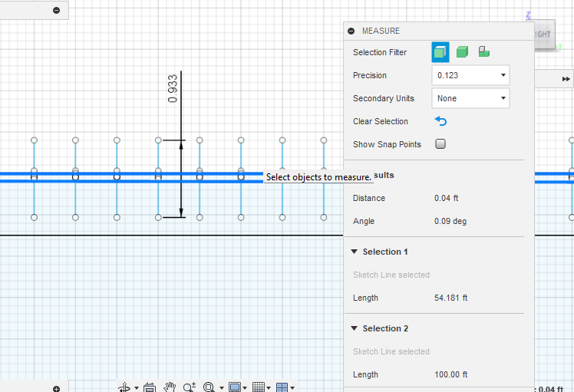The image size is (574, 392).
Task: Collapse the top-left panel minus icon
Action: coord(56,10)
